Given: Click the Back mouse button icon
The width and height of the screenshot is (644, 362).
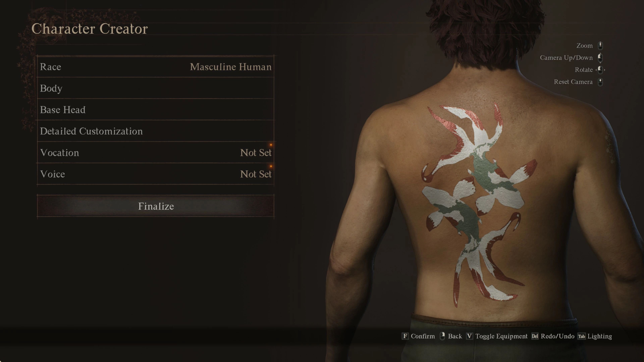Looking at the screenshot, I should point(442,336).
